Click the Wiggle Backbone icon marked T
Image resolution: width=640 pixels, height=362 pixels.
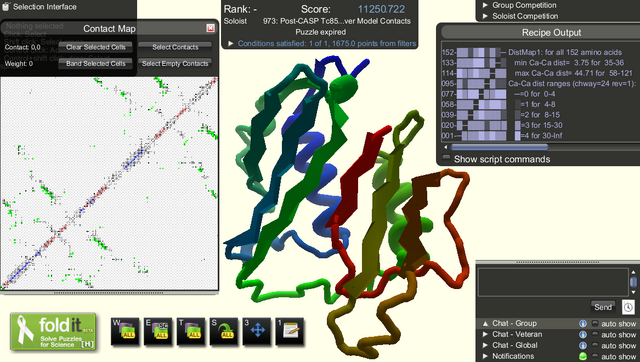[191, 331]
